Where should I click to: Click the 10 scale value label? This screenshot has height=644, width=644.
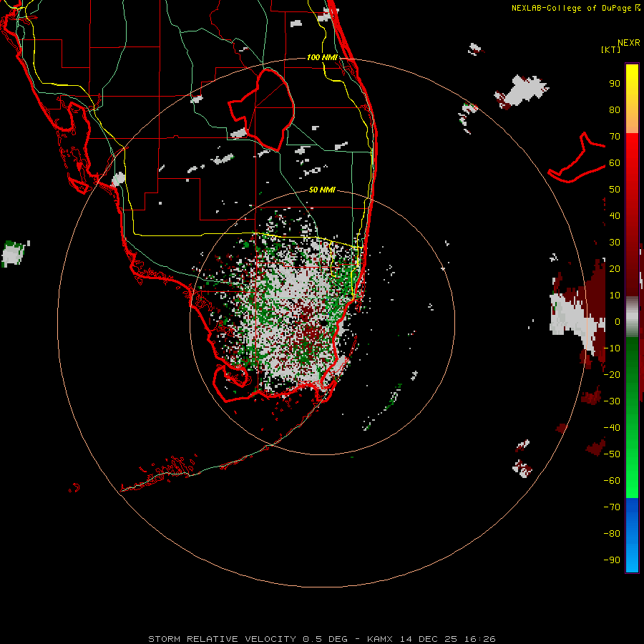(x=615, y=296)
